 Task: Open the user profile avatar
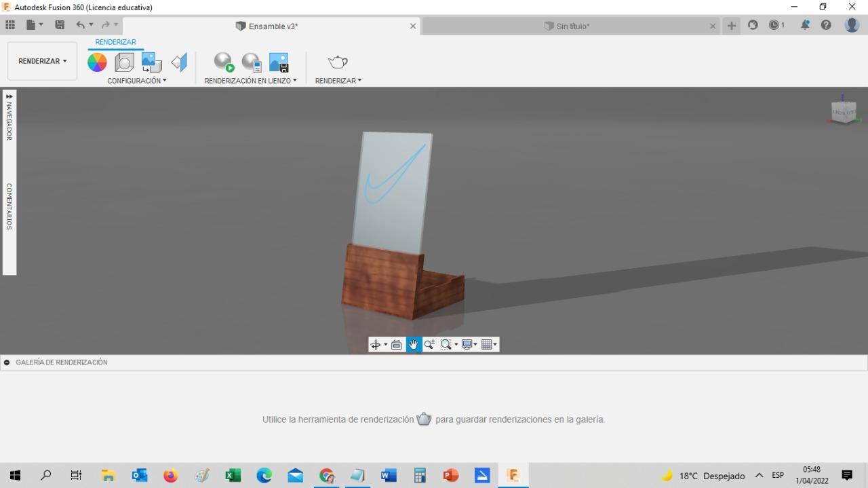[x=852, y=25]
